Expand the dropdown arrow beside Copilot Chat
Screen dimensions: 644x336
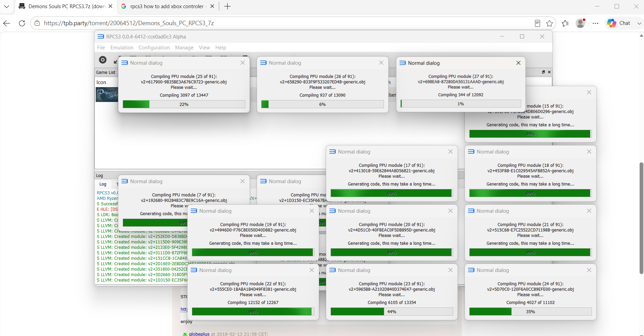click(639, 23)
